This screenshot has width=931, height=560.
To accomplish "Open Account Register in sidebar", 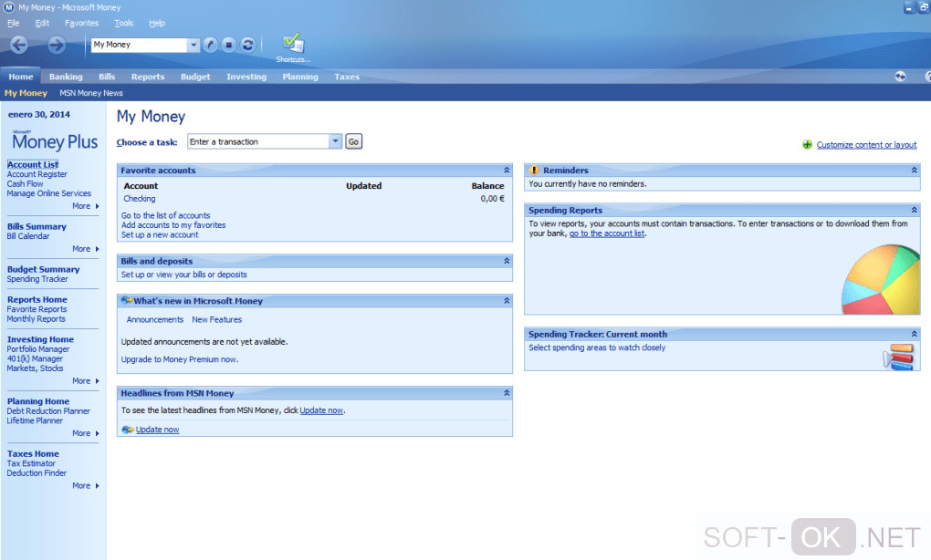I will pyautogui.click(x=37, y=174).
